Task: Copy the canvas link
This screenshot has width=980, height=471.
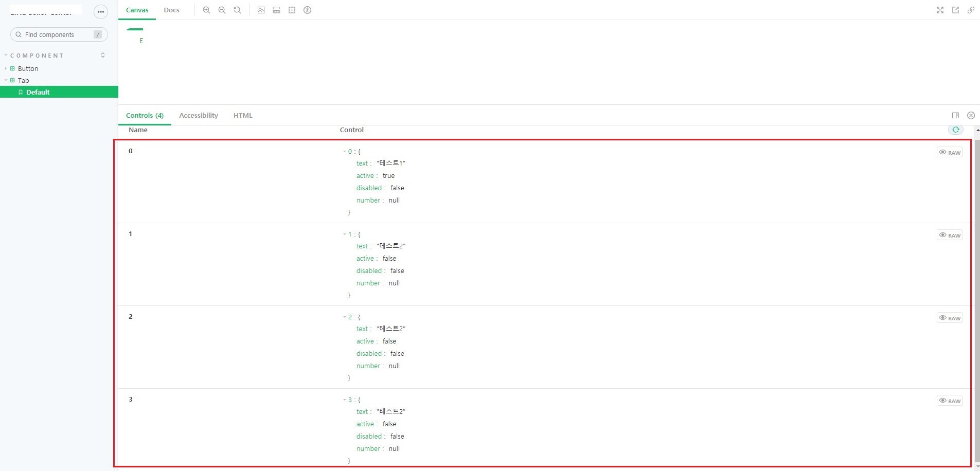Action: [971, 10]
